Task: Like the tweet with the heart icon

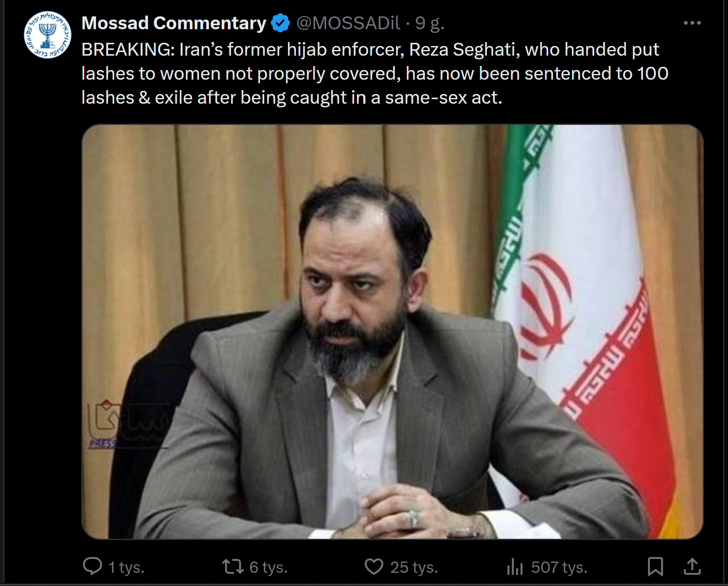Action: click(x=374, y=566)
